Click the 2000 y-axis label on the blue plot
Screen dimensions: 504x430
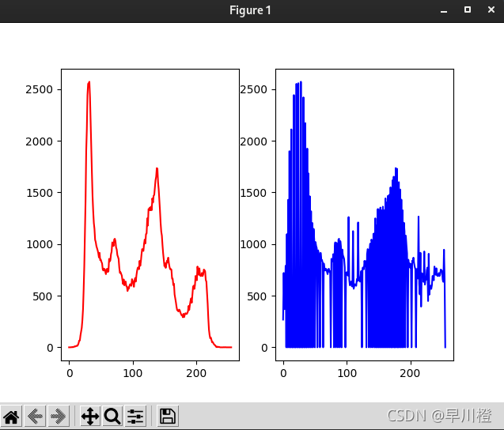(254, 141)
